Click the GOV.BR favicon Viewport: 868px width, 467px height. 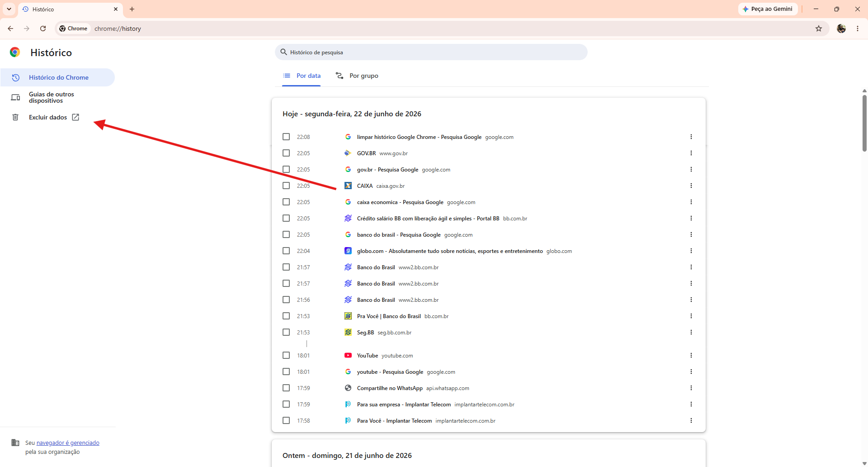click(x=348, y=153)
